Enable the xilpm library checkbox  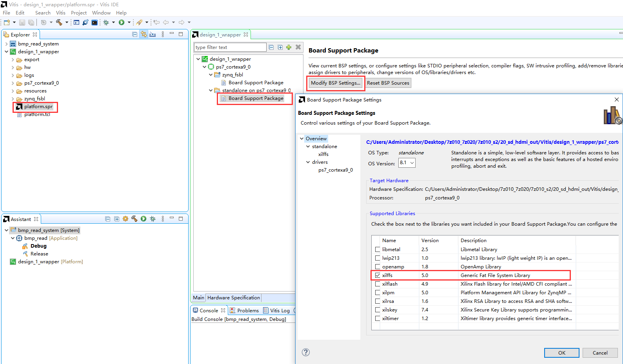378,293
